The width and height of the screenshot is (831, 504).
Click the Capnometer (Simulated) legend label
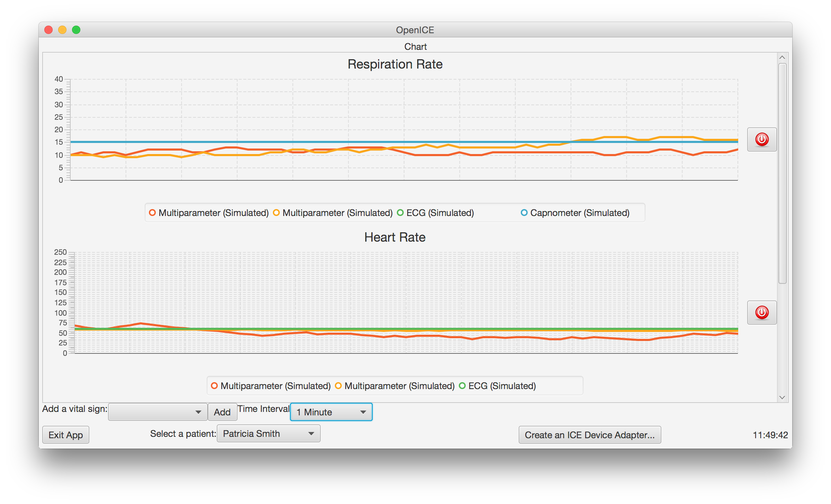[x=580, y=213]
